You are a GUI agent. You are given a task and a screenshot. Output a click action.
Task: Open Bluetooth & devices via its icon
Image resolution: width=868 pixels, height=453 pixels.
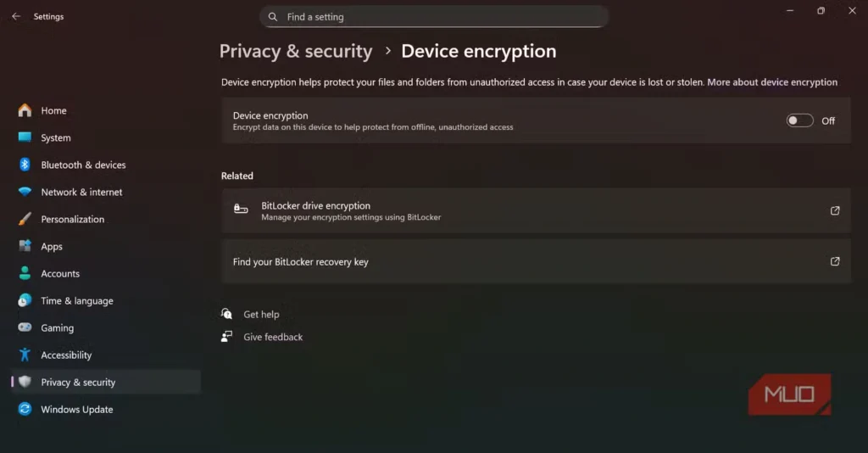tap(25, 165)
